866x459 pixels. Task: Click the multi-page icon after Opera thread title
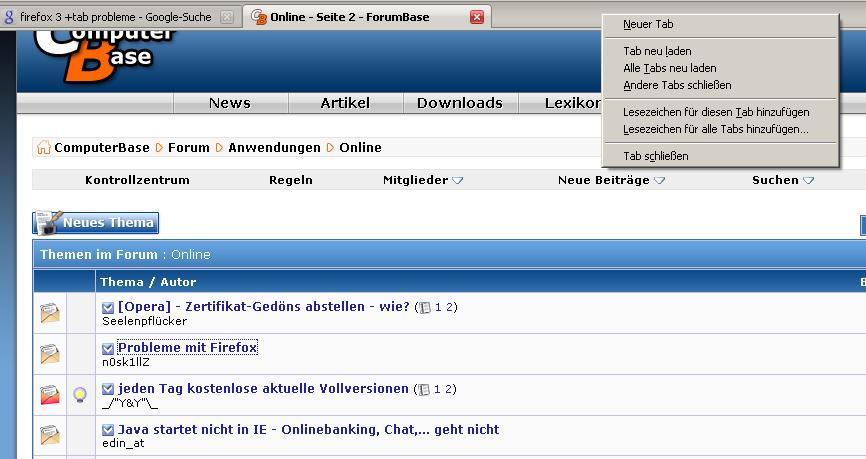[x=424, y=308]
